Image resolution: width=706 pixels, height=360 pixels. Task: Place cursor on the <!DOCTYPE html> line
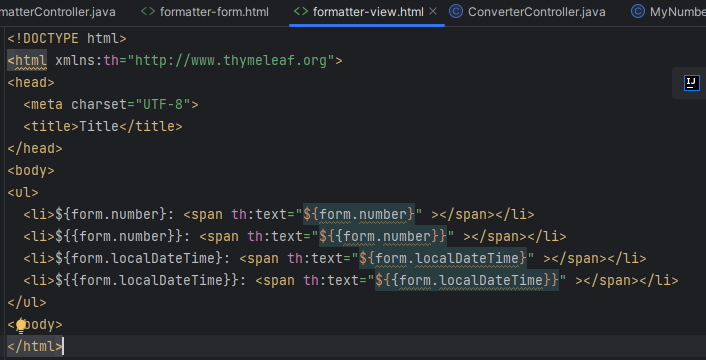point(67,39)
